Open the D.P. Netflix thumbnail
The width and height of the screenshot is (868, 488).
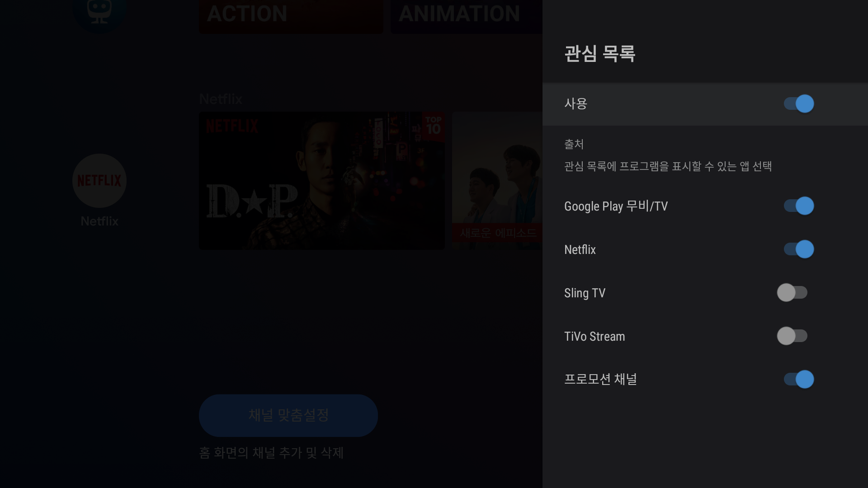pyautogui.click(x=321, y=181)
